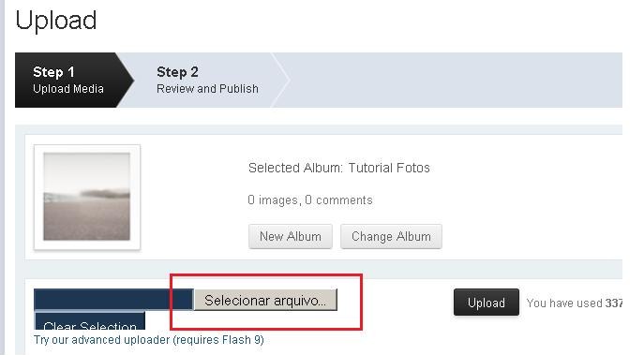
Task: Open the Tutorial Fotos album thumbnail
Action: 86,197
